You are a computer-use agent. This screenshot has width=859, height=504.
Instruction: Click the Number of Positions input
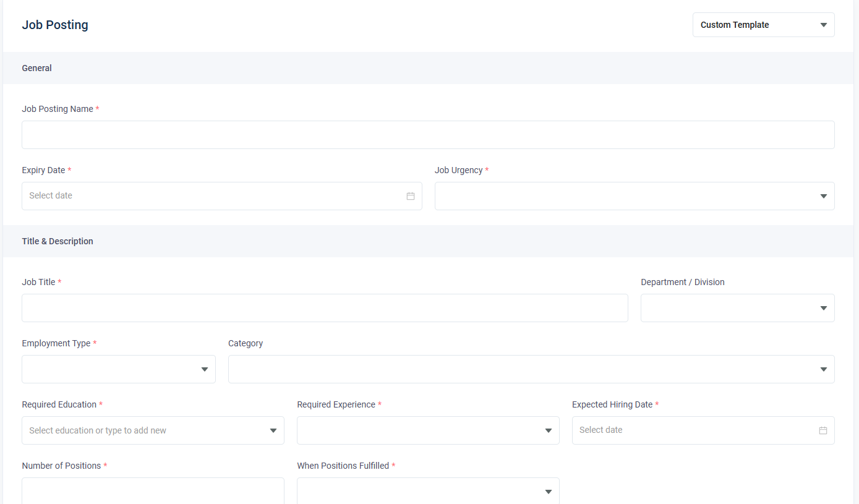click(x=153, y=491)
